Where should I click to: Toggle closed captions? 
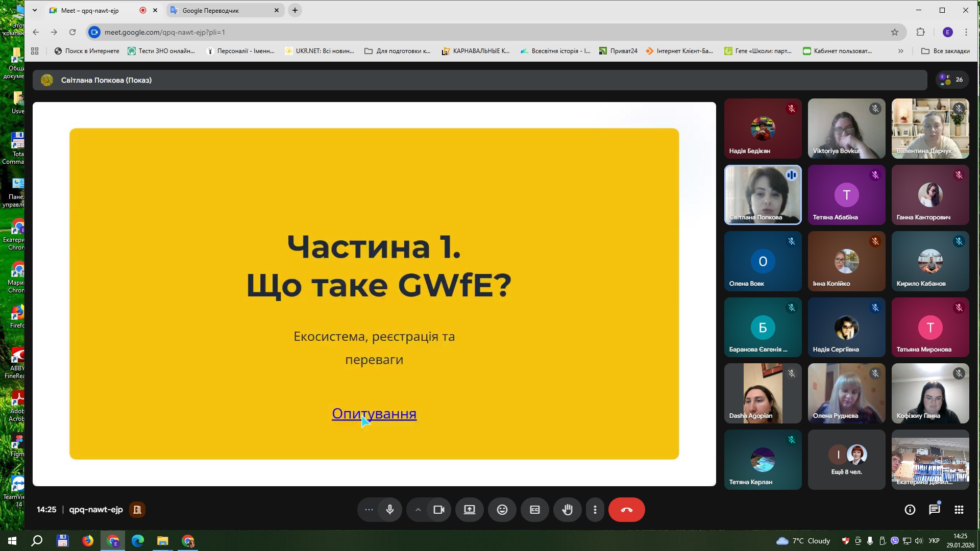pyautogui.click(x=534, y=510)
